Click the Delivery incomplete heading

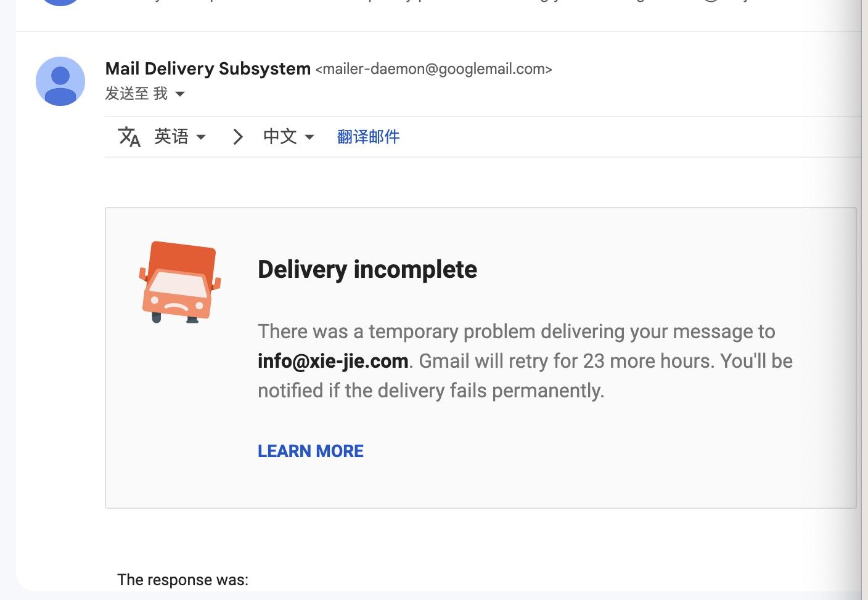coord(367,270)
